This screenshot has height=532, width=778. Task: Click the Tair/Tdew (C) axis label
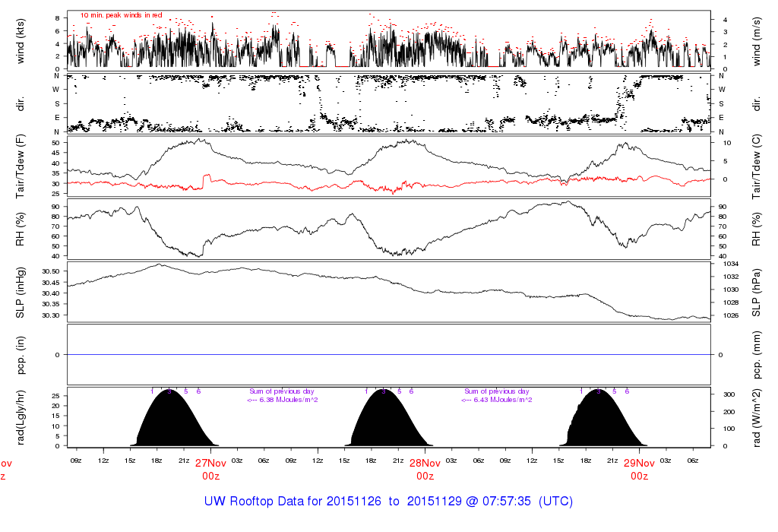(757, 166)
